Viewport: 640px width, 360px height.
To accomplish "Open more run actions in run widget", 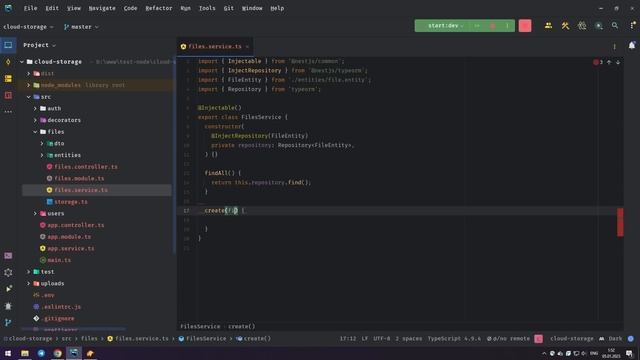I will [x=507, y=26].
